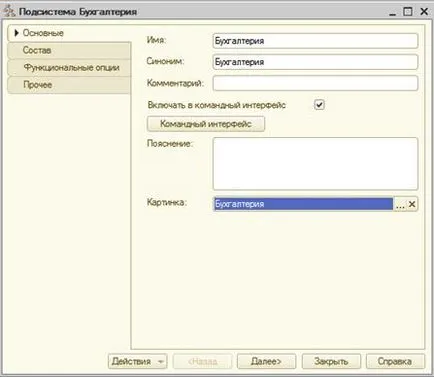The height and width of the screenshot is (377, 434).
Task: Toggle Включать в командный интерфейс checkbox
Action: (319, 105)
